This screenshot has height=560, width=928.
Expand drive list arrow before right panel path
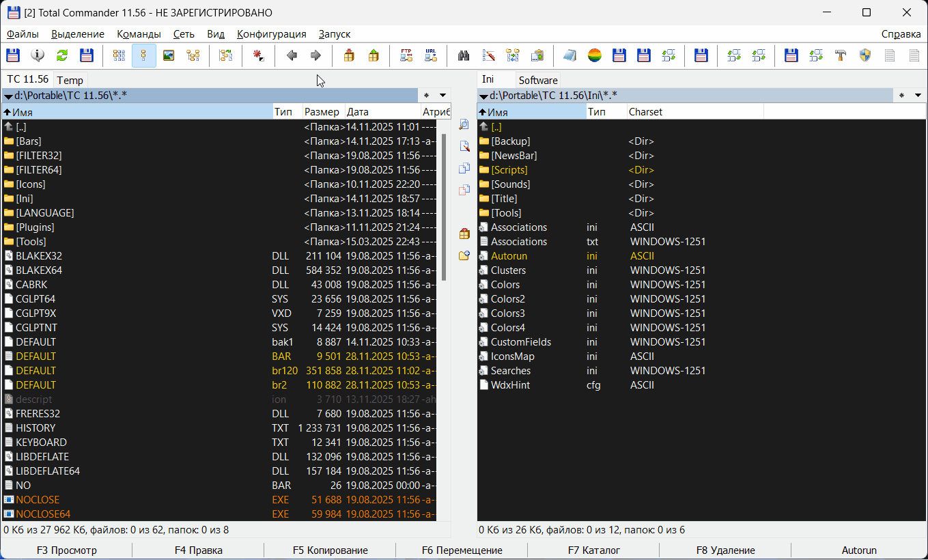[x=483, y=96]
